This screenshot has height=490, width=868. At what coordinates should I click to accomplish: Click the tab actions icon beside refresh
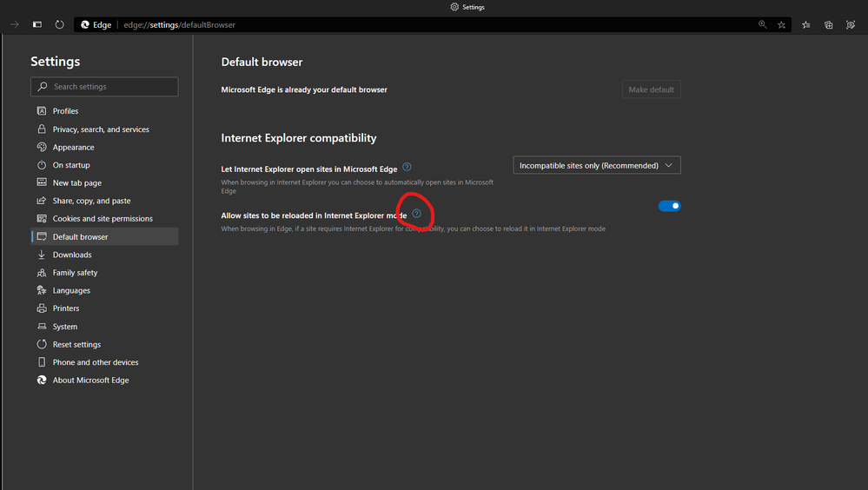37,24
